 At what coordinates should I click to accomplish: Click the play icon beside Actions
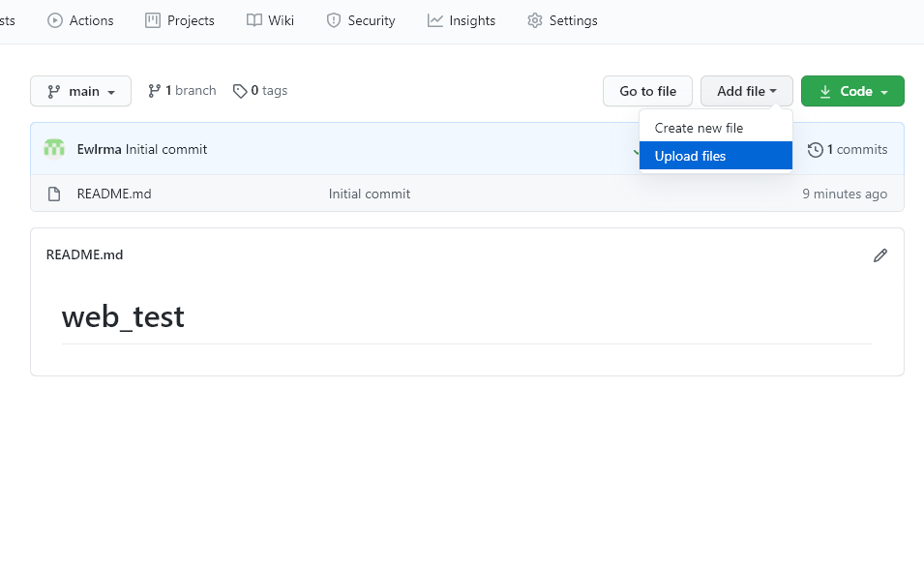pyautogui.click(x=55, y=20)
